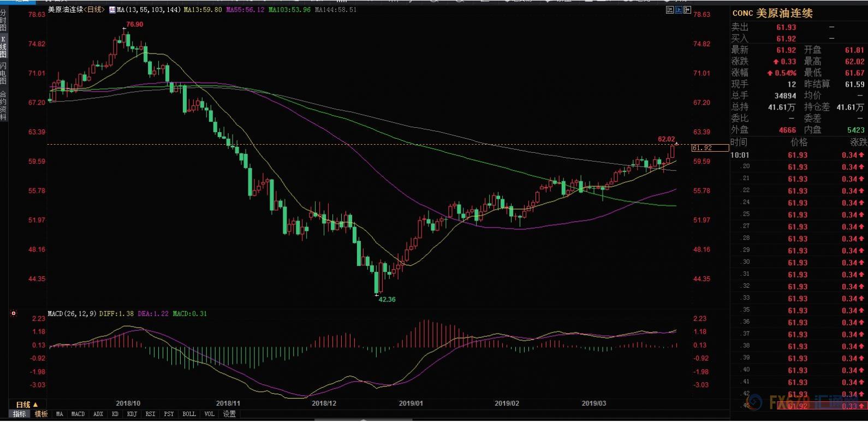Viewport: 868px width, 422px height.
Task: Click the 买入 price 61.92
Action: click(786, 39)
